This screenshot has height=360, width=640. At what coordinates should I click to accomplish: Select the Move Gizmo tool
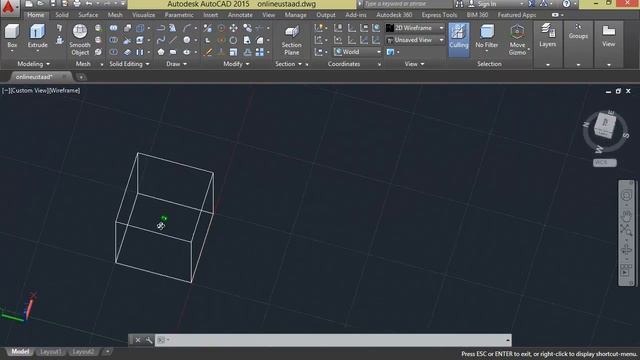tap(517, 40)
